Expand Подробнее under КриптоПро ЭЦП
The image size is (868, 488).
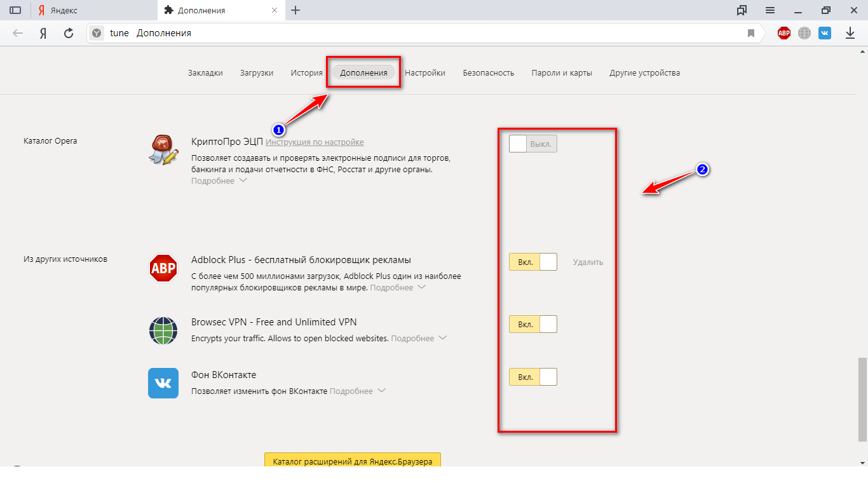[x=219, y=181]
